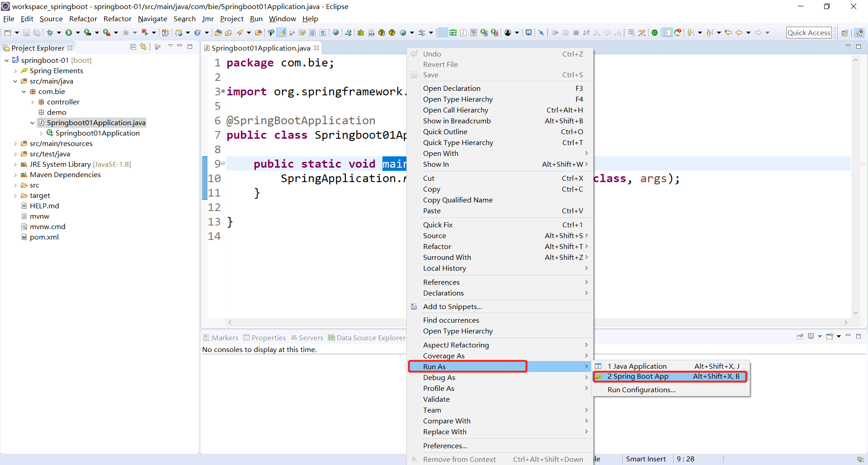Click the Open Type toolbar icon

(218, 33)
